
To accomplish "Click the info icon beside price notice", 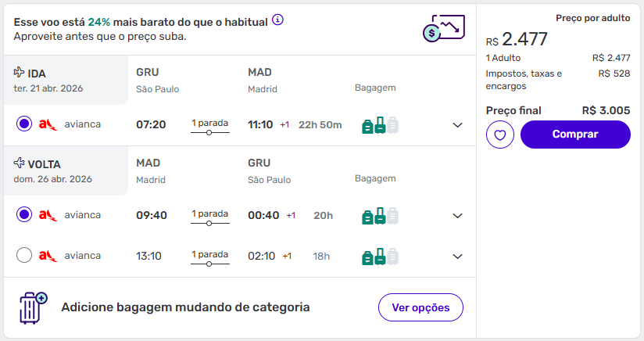I will 277,20.
